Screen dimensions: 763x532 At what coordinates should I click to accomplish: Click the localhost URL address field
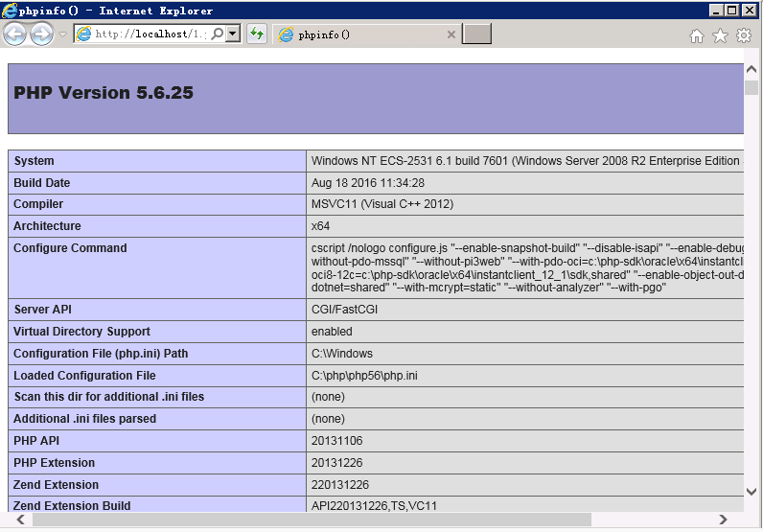(149, 34)
